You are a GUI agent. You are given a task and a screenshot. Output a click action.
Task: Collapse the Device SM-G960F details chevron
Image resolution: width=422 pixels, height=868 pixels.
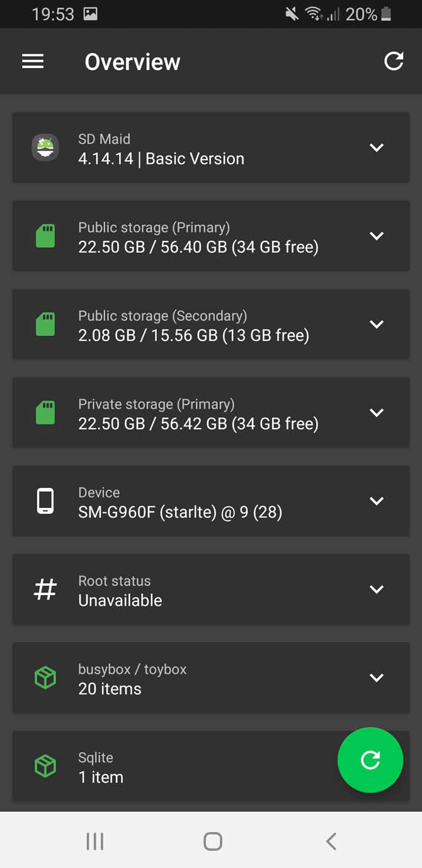click(x=377, y=501)
